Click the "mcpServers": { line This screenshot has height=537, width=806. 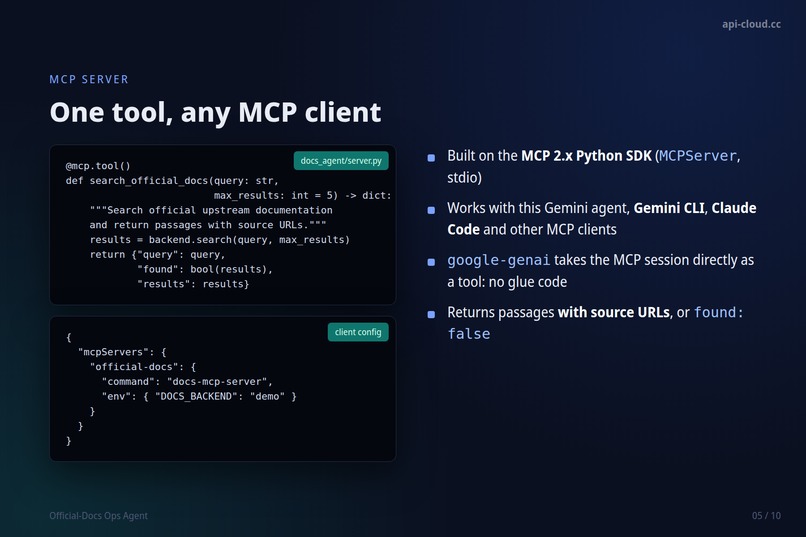point(122,352)
